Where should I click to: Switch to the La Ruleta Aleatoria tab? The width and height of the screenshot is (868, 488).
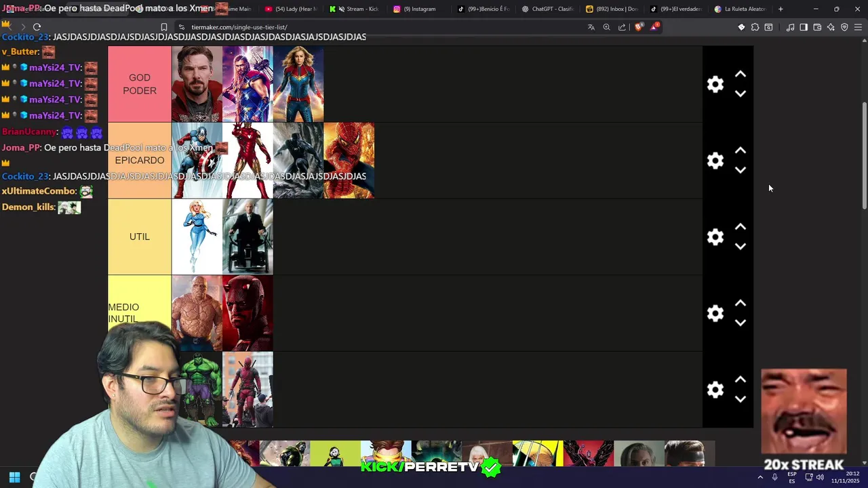[739, 9]
